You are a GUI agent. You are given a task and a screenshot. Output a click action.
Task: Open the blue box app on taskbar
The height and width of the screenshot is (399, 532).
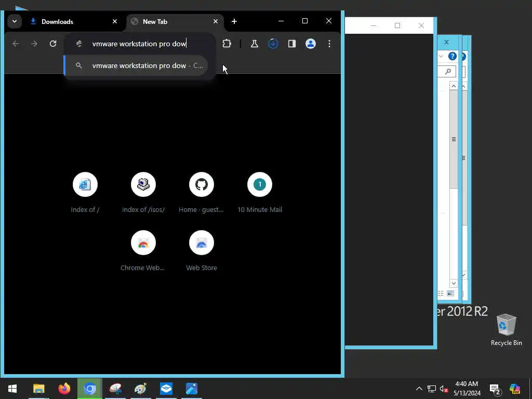click(x=166, y=389)
